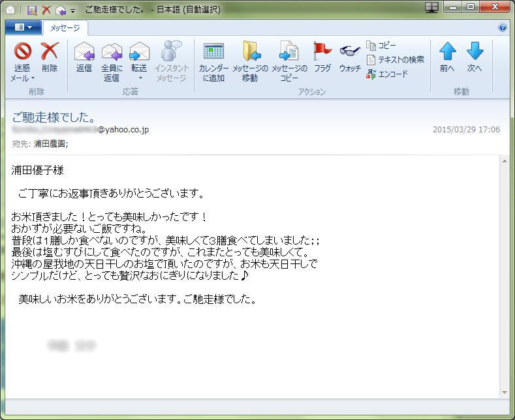The image size is (515, 420).
Task: Open the Quick Access Toolbar customize arrow
Action: 72,10
